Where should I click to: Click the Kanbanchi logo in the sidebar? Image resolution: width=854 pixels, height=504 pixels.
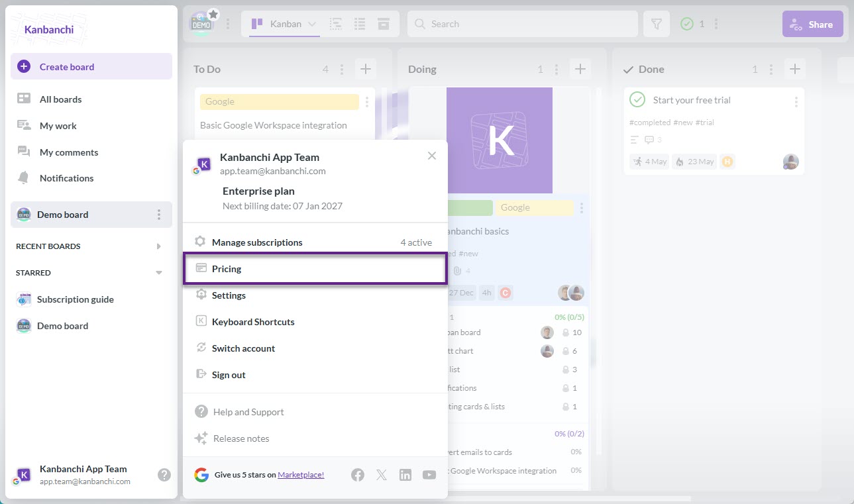click(49, 30)
